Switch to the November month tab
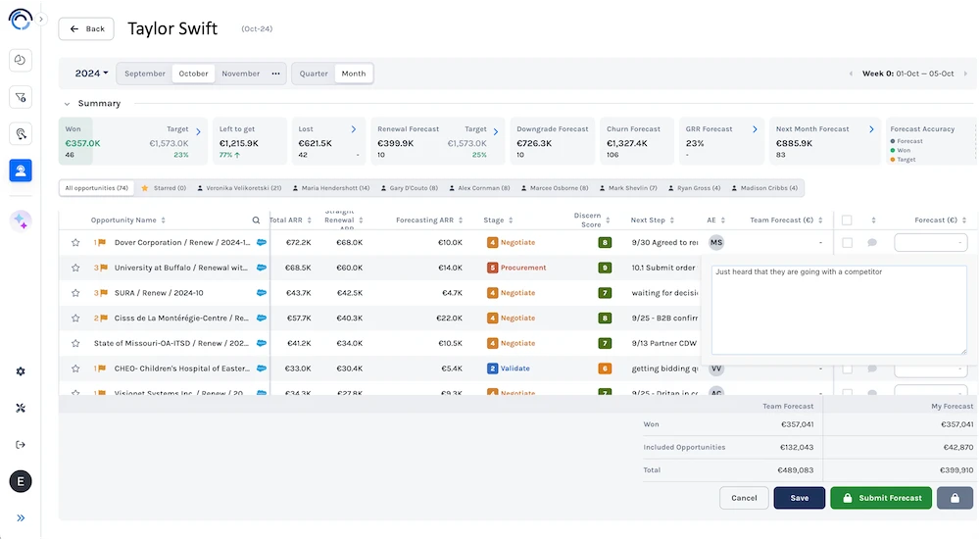Screen dimensions: 980x540 coord(240,74)
